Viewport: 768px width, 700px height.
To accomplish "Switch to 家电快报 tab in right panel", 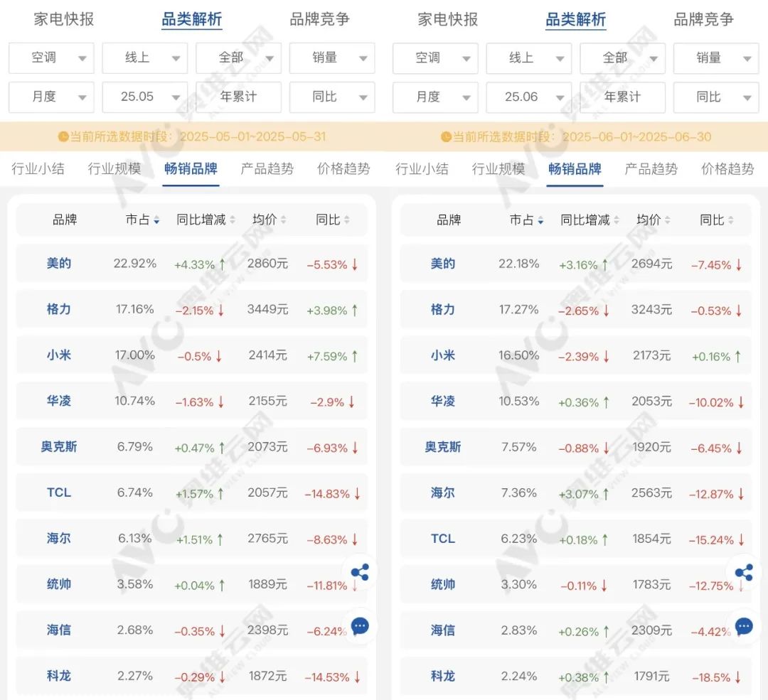I will (x=448, y=20).
